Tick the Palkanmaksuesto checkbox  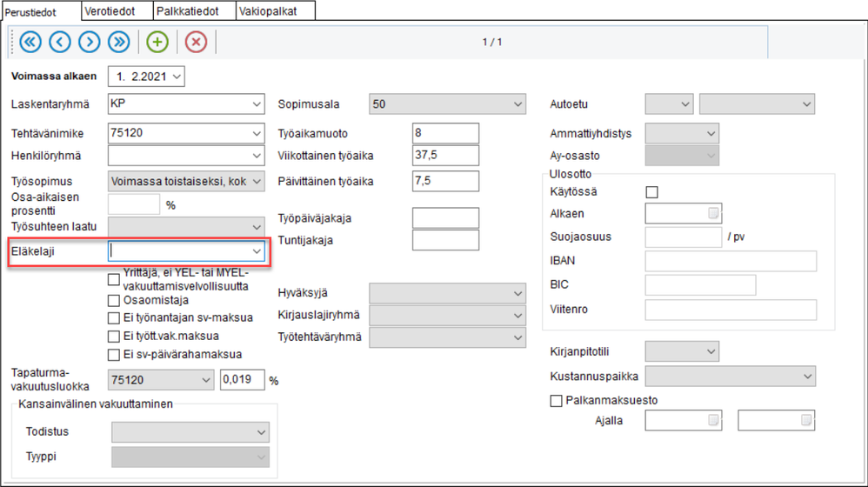pyautogui.click(x=557, y=401)
